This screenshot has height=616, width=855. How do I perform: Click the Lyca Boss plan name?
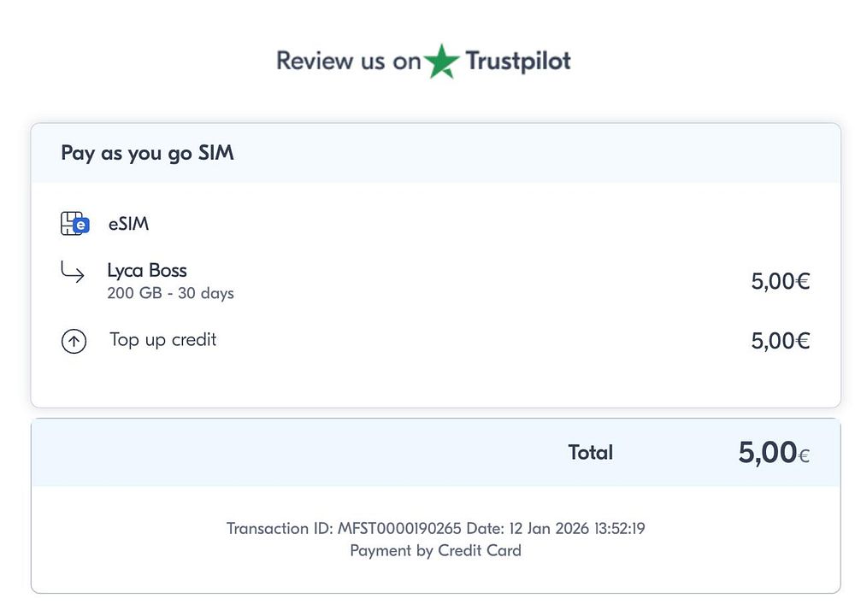pyautogui.click(x=147, y=270)
